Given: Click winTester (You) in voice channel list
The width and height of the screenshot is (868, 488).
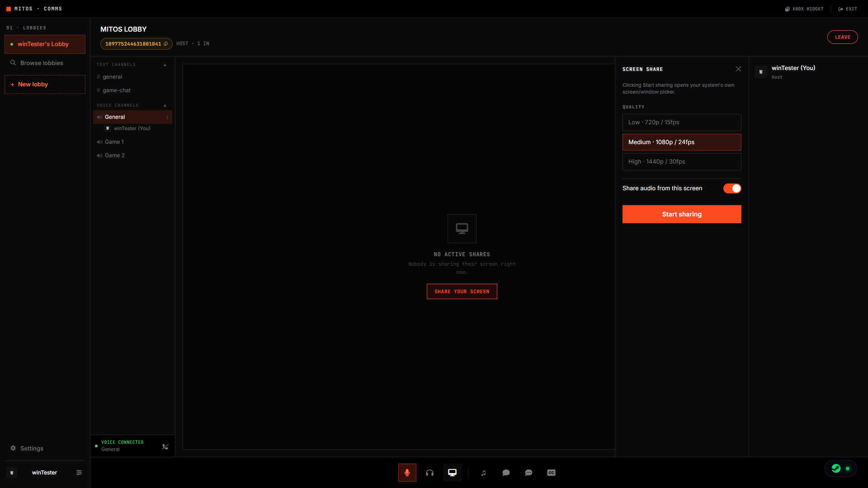Looking at the screenshot, I should pyautogui.click(x=132, y=129).
